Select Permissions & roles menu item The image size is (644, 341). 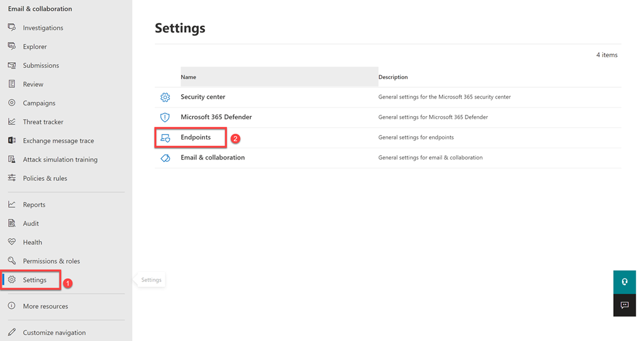coord(51,261)
